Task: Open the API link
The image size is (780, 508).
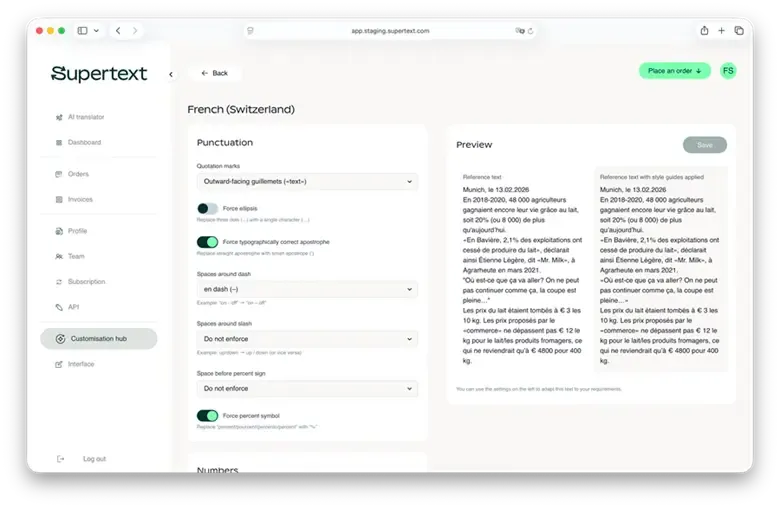Action: [74, 307]
